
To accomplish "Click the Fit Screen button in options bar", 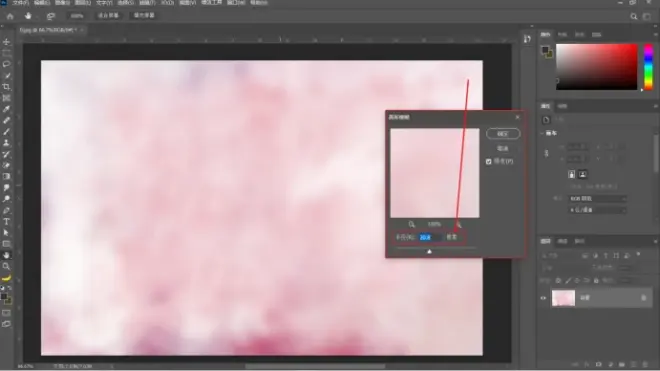I will click(x=108, y=16).
